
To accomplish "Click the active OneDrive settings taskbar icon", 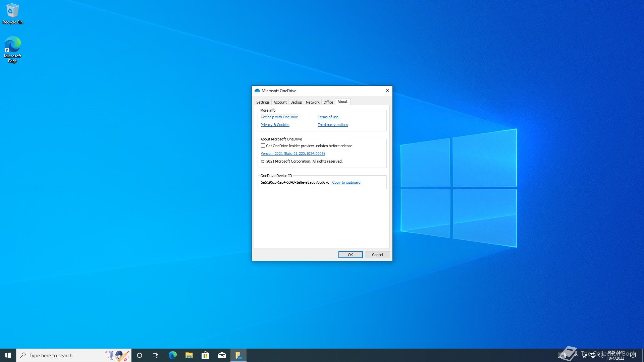I will 238,355.
